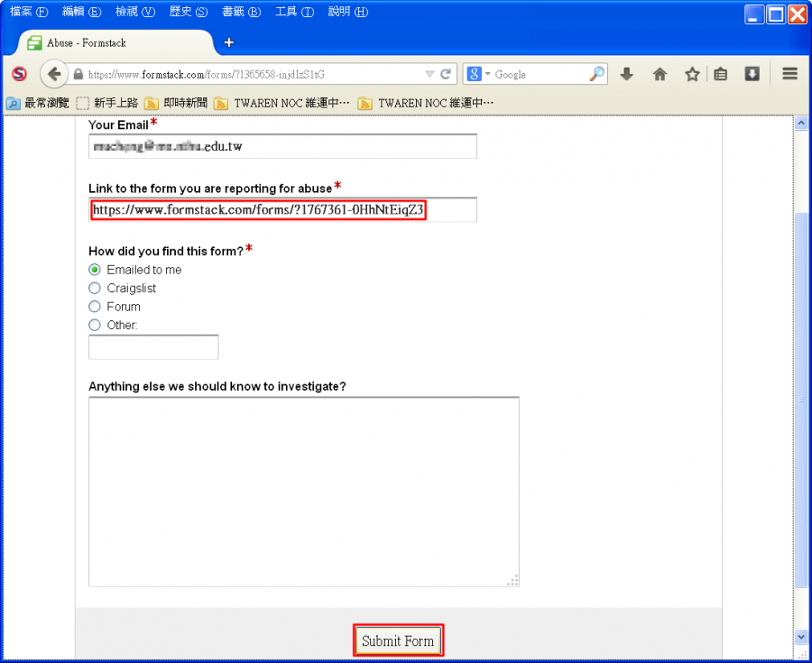The height and width of the screenshot is (663, 812).
Task: Open the downloads arrow icon in toolbar
Action: pos(627,75)
